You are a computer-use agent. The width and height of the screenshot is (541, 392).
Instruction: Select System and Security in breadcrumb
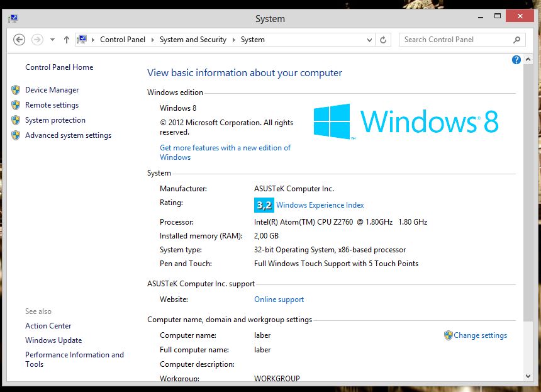coord(193,40)
